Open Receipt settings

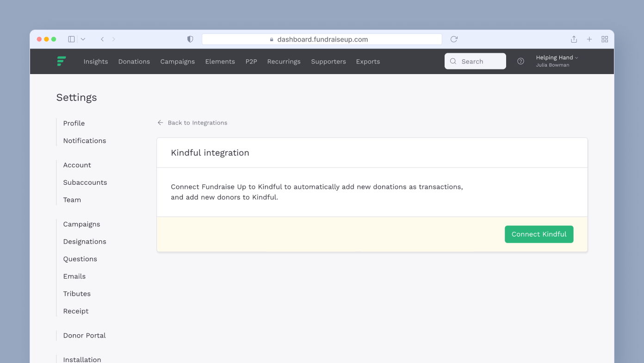(76, 311)
